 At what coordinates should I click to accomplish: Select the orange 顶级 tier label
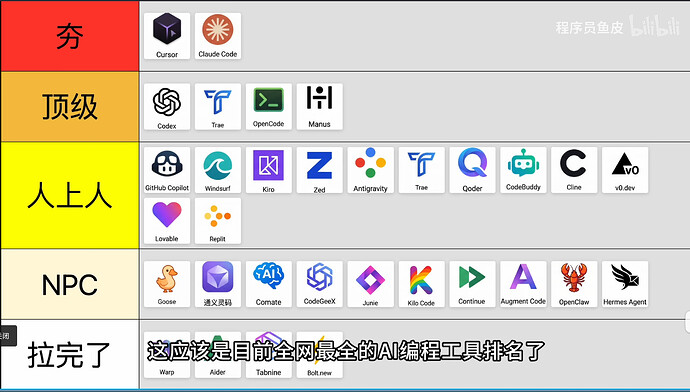click(70, 107)
